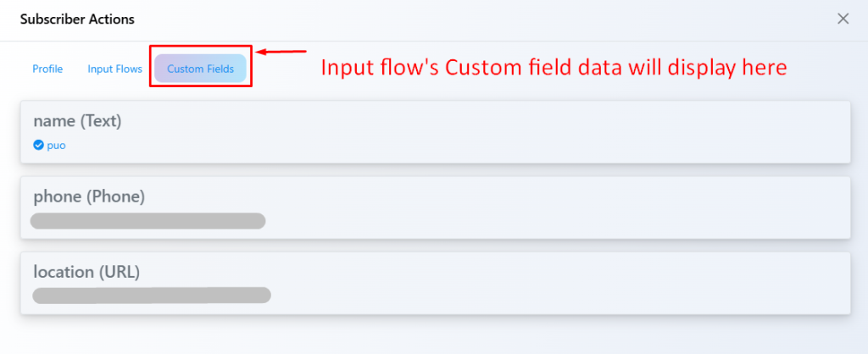Click the redacted phone number value
This screenshot has width=868, height=354.
pyautogui.click(x=148, y=221)
